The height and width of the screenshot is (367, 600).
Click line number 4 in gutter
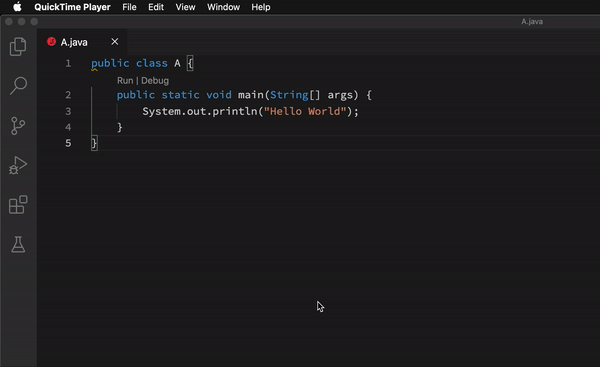68,127
